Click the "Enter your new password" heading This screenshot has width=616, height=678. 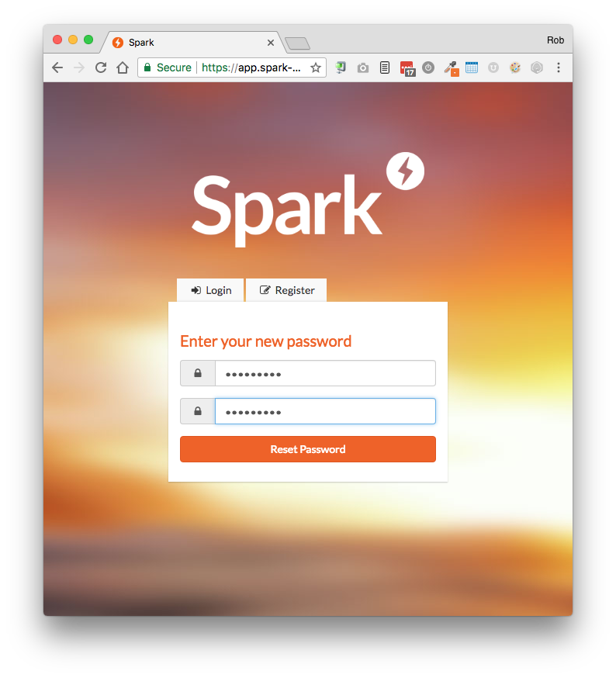265,341
